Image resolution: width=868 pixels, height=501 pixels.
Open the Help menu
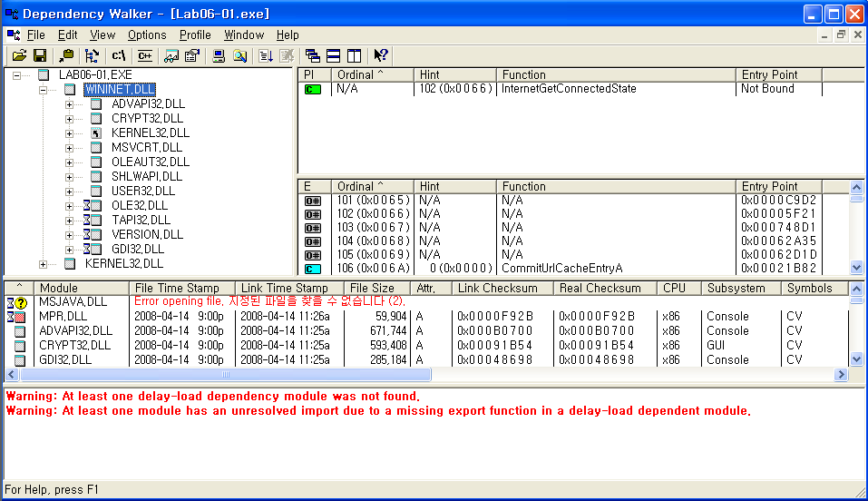coord(288,34)
